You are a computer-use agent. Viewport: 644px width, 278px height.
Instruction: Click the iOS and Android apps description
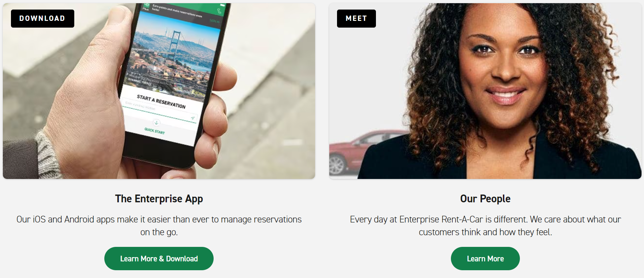click(x=159, y=226)
